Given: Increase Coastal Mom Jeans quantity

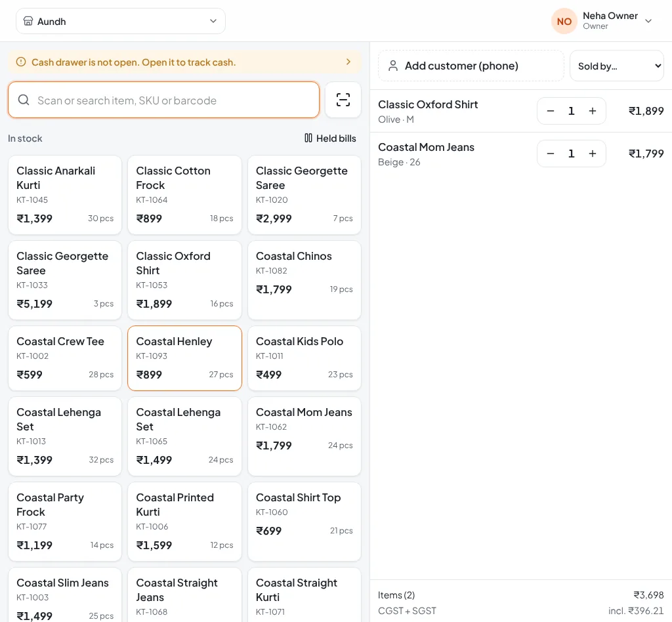Looking at the screenshot, I should coord(593,154).
